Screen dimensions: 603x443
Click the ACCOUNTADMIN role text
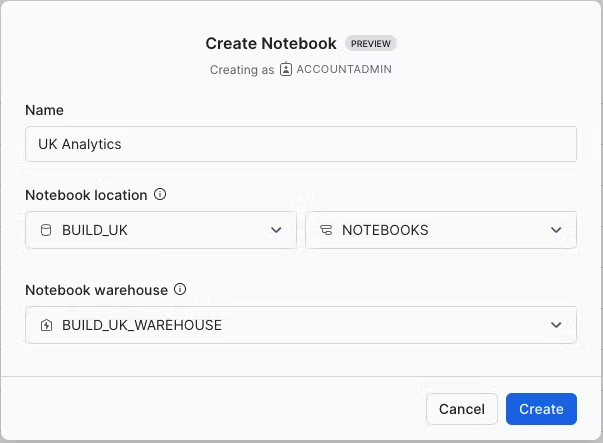point(345,70)
